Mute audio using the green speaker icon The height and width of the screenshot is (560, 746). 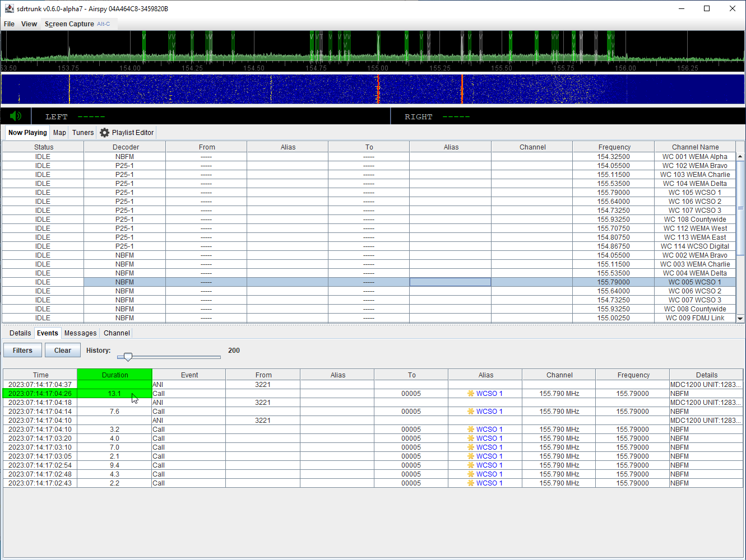15,116
